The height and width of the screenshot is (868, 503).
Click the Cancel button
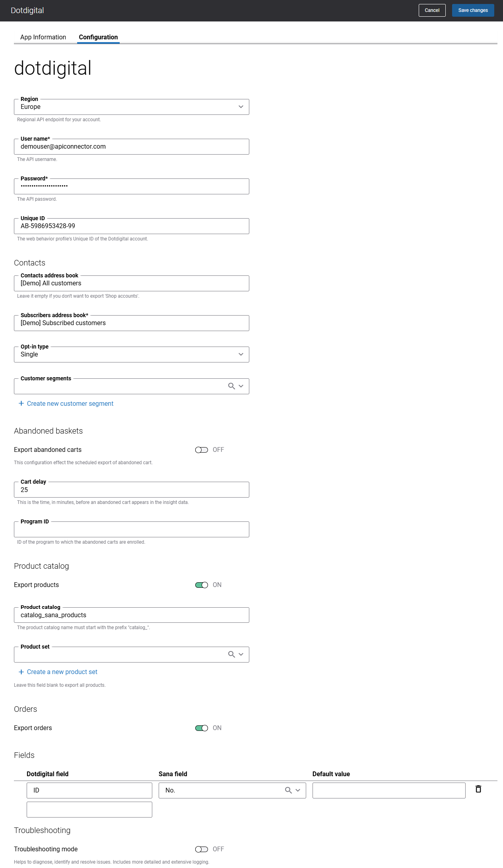click(x=432, y=10)
